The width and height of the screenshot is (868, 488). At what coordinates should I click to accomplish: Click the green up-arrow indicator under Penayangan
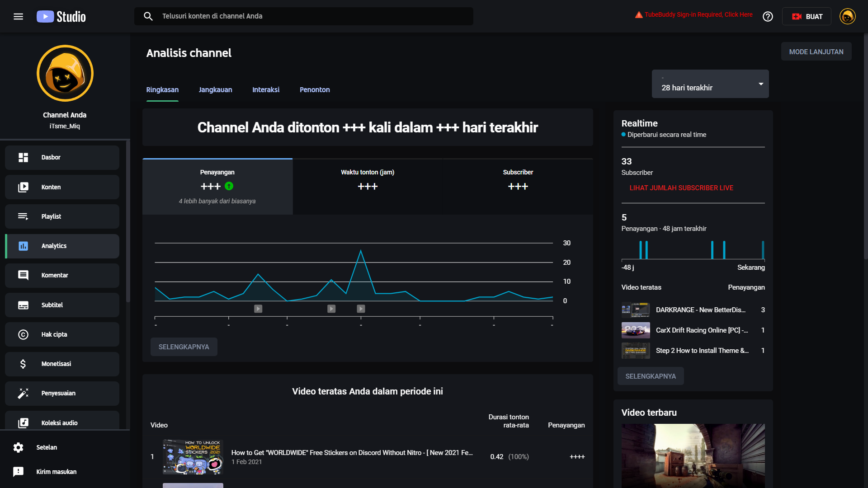click(229, 186)
